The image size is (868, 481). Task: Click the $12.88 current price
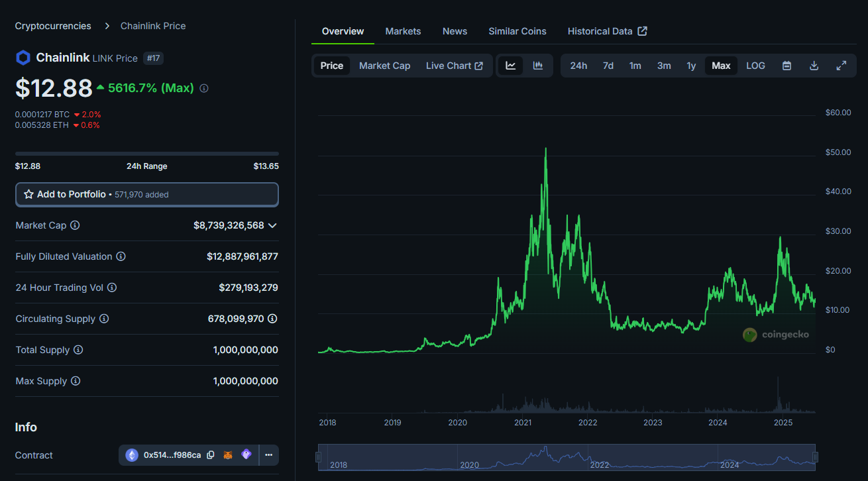click(54, 88)
